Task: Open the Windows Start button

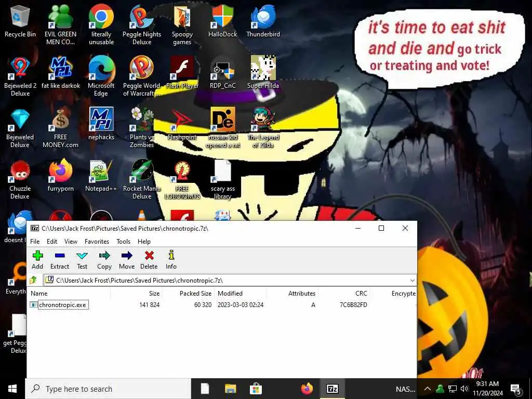Action: (12, 389)
